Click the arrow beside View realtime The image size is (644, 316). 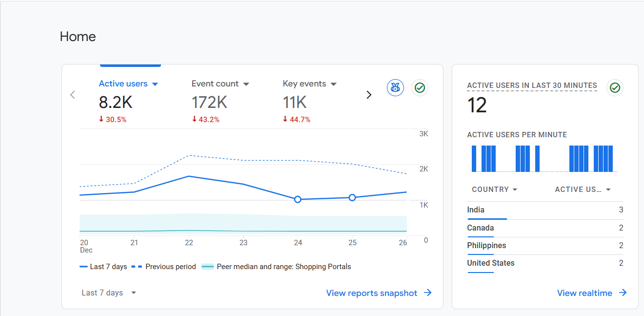coord(623,293)
